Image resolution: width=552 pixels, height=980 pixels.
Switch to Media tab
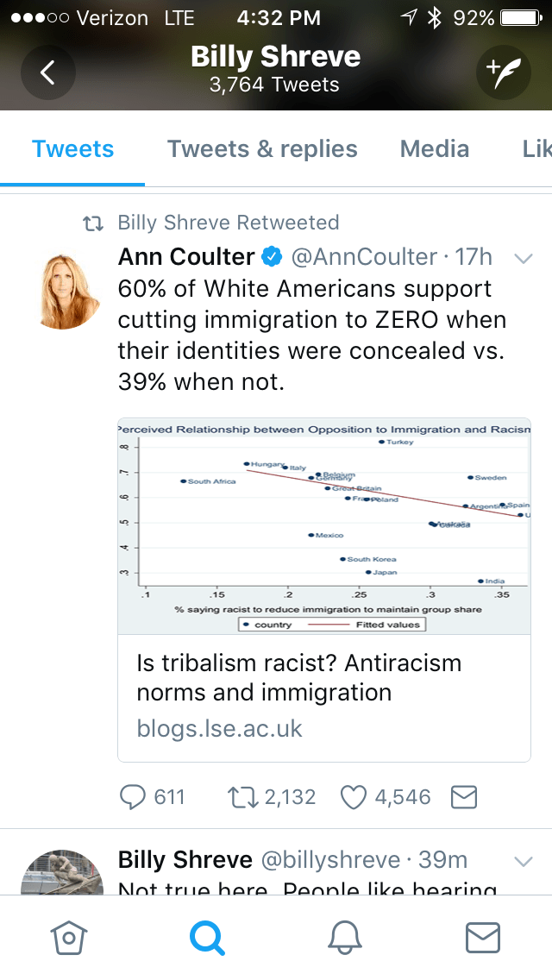tap(435, 148)
